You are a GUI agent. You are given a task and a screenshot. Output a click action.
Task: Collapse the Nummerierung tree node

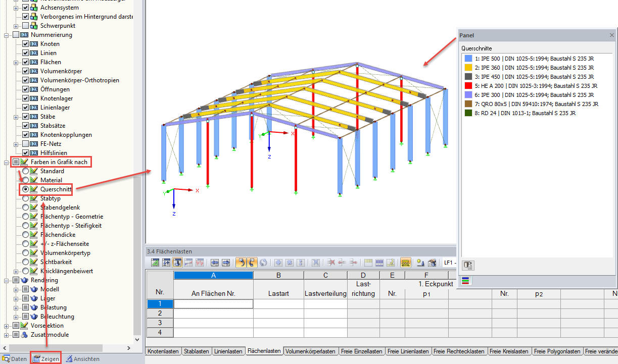point(7,35)
